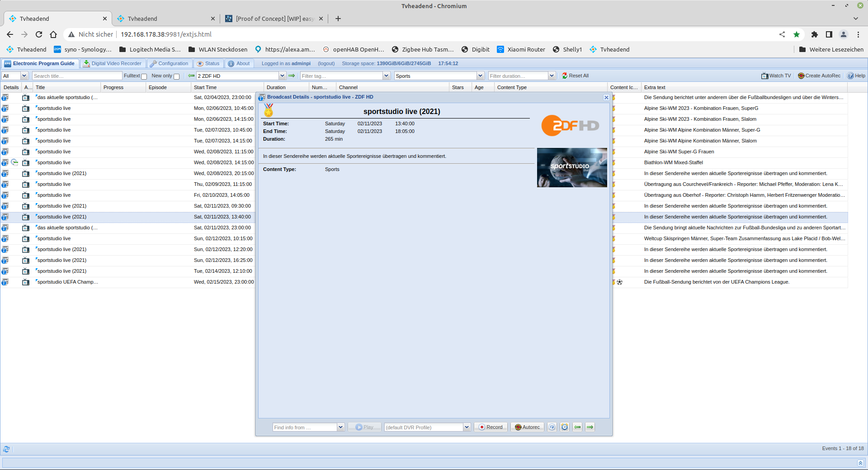Open the Chromium three-dot menu
The image size is (868, 470).
pos(858,34)
